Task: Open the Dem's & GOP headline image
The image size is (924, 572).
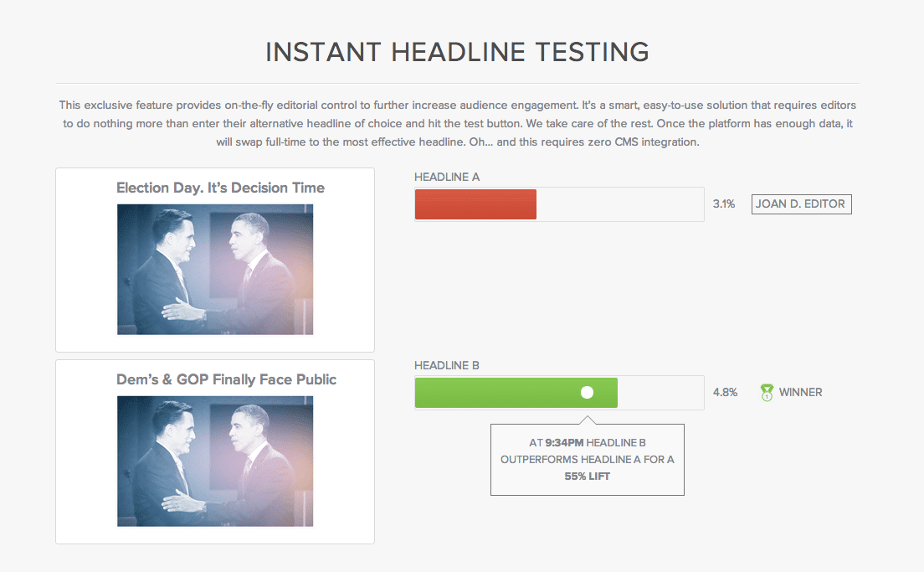Action: click(215, 461)
